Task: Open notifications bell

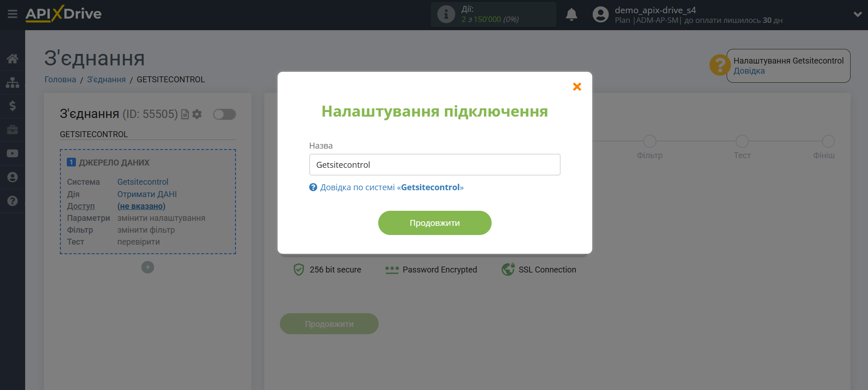Action: click(571, 15)
